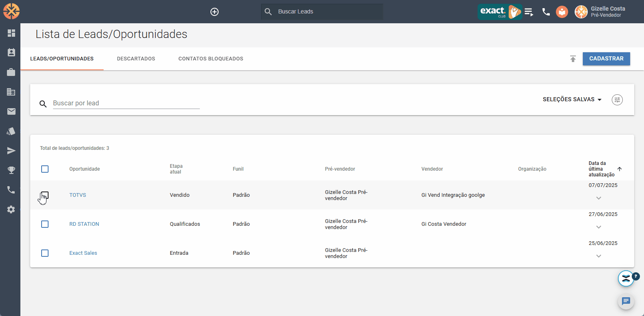
Task: Click the upload/import arrow icon
Action: [x=573, y=59]
